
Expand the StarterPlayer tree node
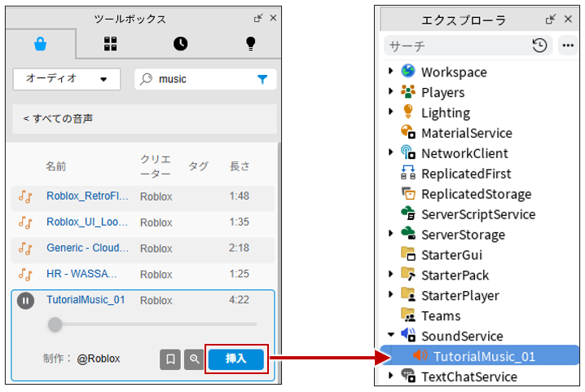pyautogui.click(x=390, y=294)
